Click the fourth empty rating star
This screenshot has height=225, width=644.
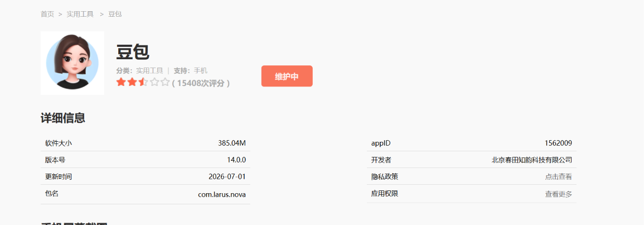tap(154, 82)
